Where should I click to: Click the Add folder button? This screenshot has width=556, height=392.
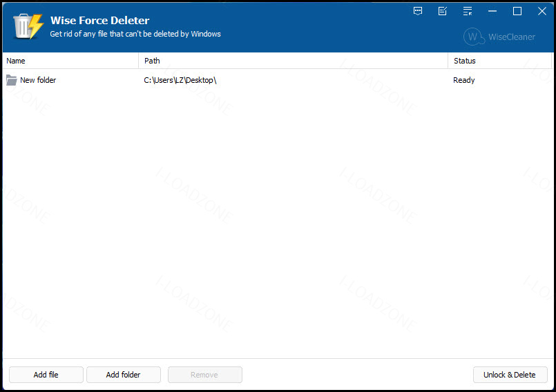tap(124, 375)
